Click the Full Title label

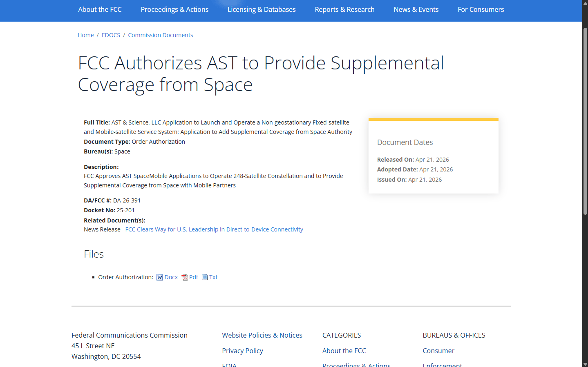(x=97, y=122)
